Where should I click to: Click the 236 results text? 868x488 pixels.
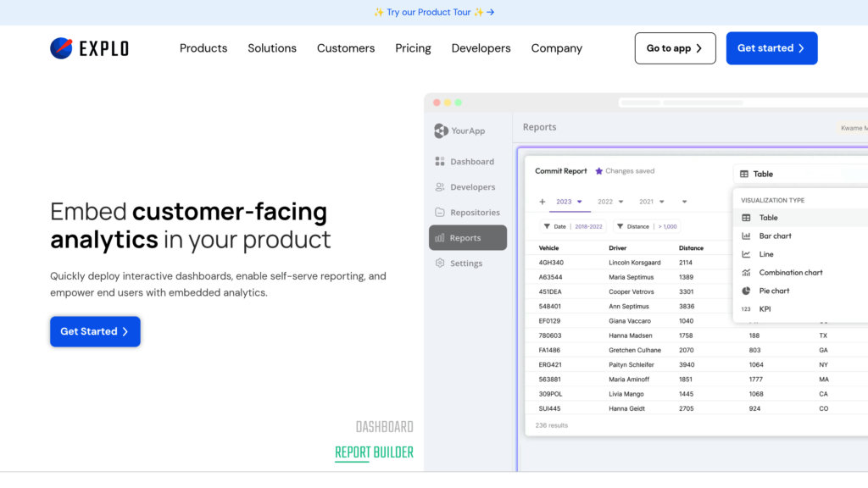(551, 425)
